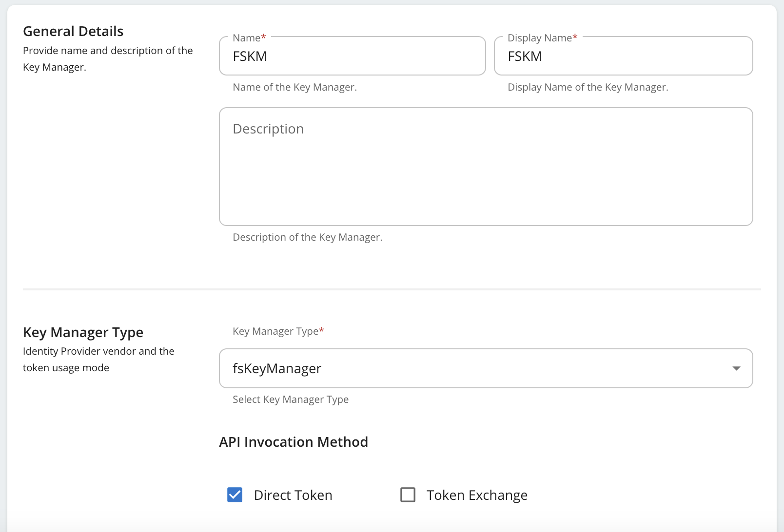Uncheck the Direct Token checkbox

(235, 495)
